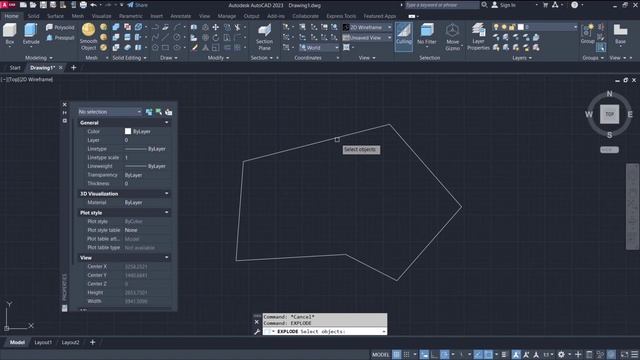Open workspace switching gear in status bar
The width and height of the screenshot is (640, 360).
pyautogui.click(x=562, y=355)
